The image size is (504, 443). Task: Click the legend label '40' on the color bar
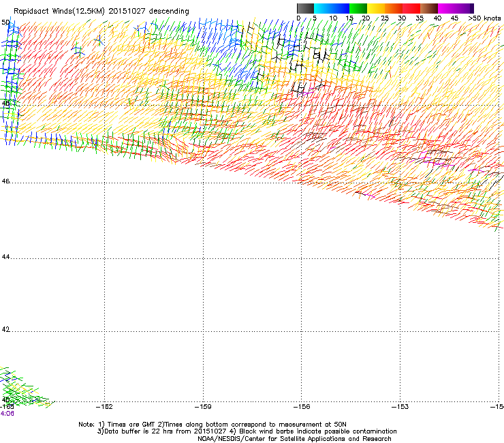point(437,18)
